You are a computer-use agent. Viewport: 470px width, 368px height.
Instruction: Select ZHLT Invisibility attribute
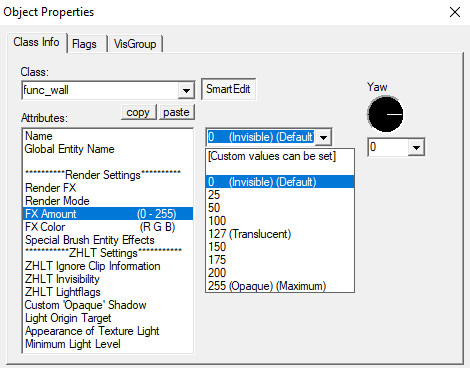108,279
